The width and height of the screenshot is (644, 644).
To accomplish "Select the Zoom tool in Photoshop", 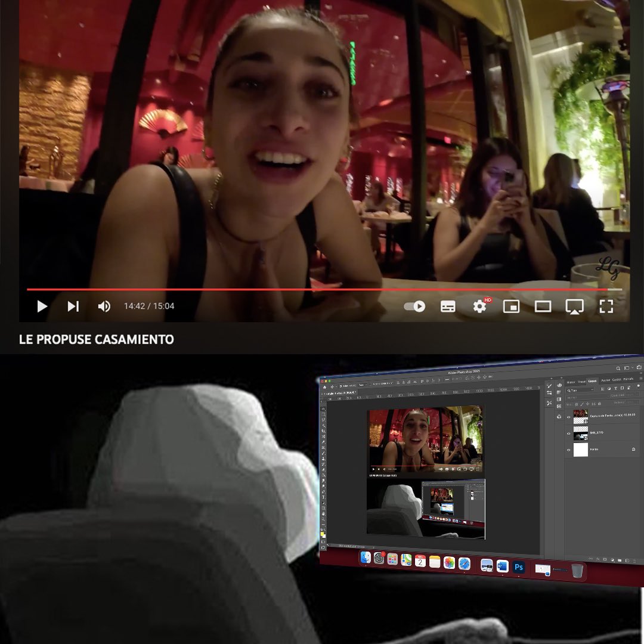I will click(323, 519).
